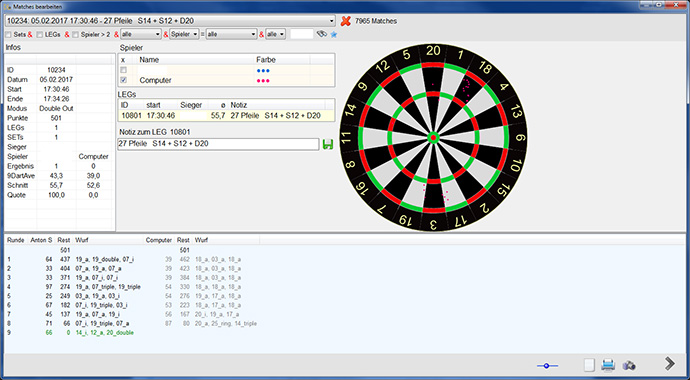Delete match with the red X icon
690x380 pixels.
pos(346,21)
